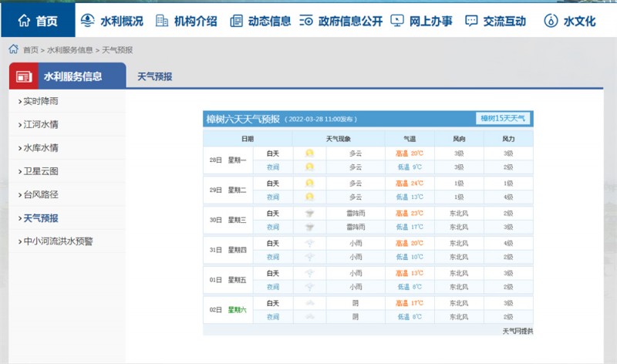Viewport: 617px width, 364px height.
Task: Click the 30日 night thunderstorm icon
Action: pos(310,227)
